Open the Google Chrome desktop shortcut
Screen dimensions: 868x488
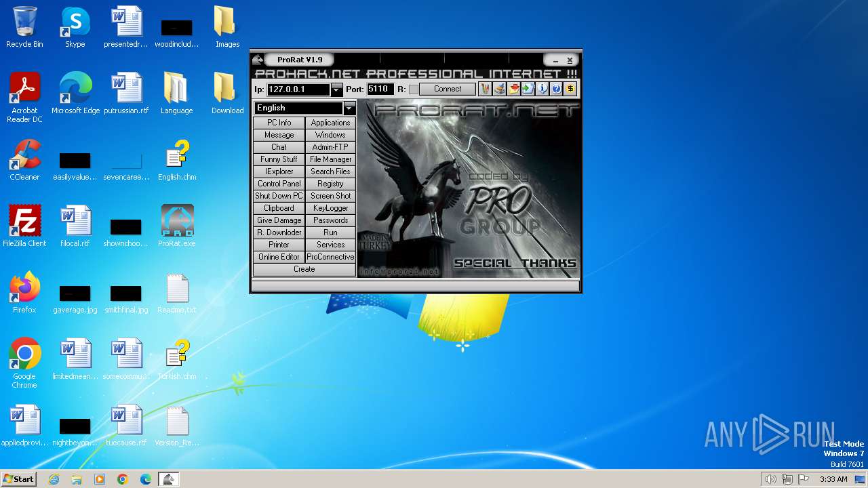coord(24,363)
